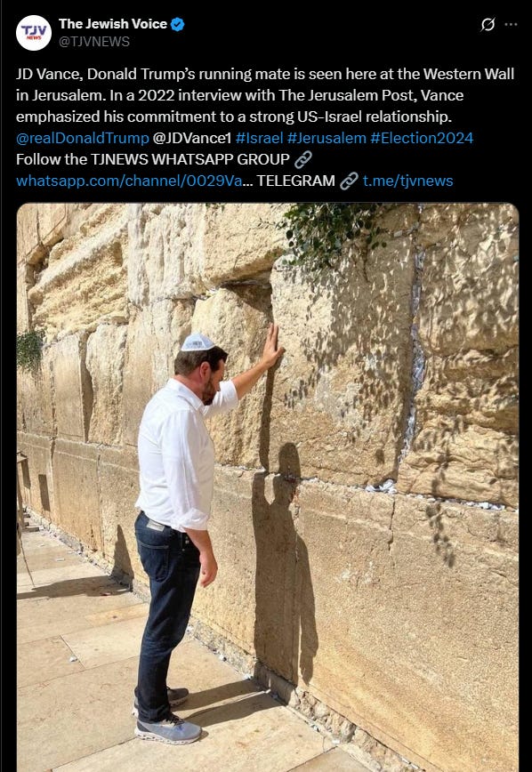Click the @JDVance1 mention text

(x=191, y=139)
